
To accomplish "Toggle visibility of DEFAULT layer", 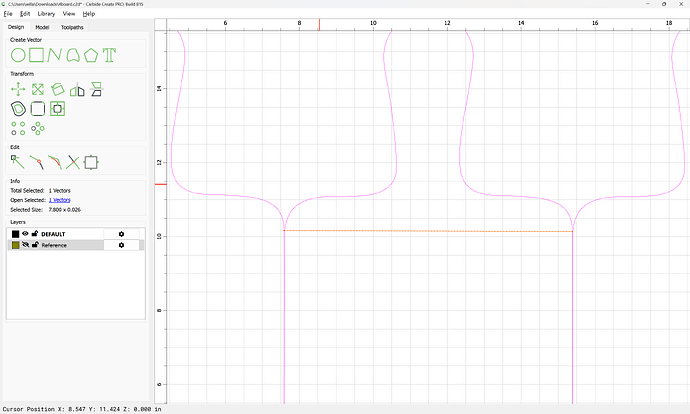I will [x=25, y=234].
